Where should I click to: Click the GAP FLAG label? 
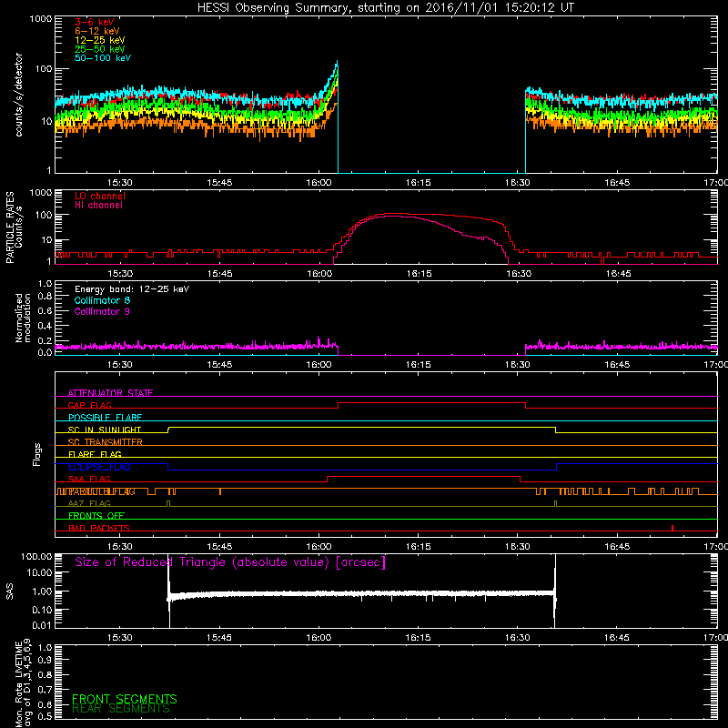coord(89,405)
